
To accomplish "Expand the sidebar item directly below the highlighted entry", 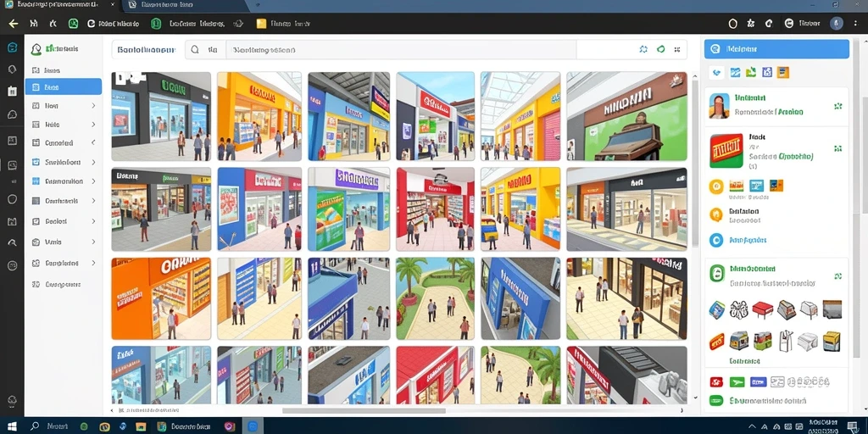I will (63, 105).
